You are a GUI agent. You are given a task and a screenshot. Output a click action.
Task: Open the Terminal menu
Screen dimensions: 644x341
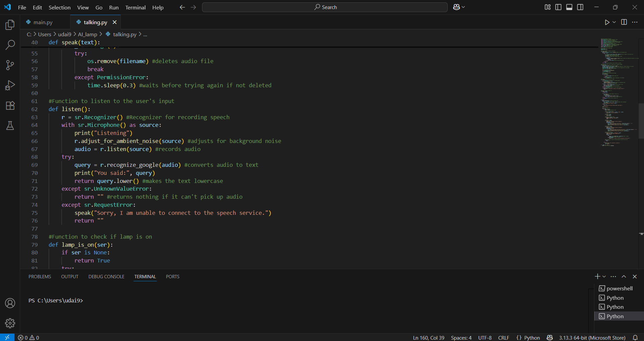point(136,7)
